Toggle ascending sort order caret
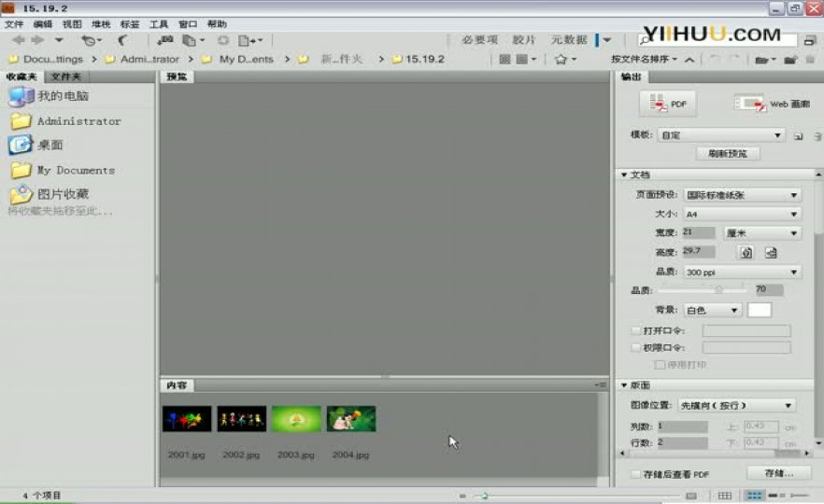The height and width of the screenshot is (504, 824). 689,60
